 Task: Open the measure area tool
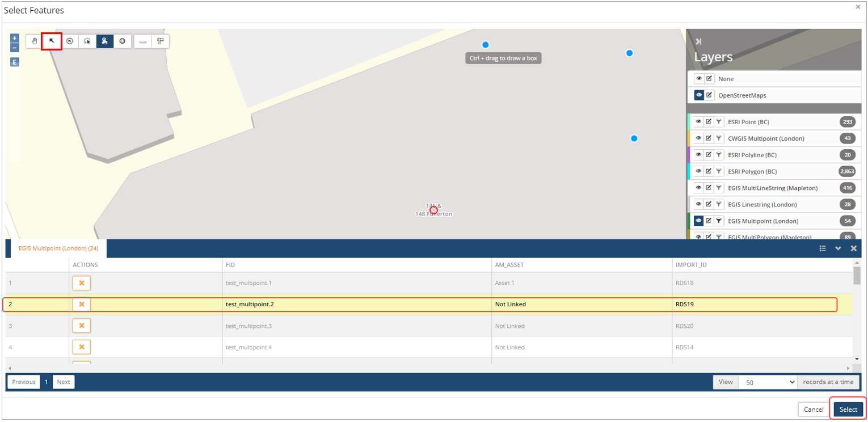(161, 41)
